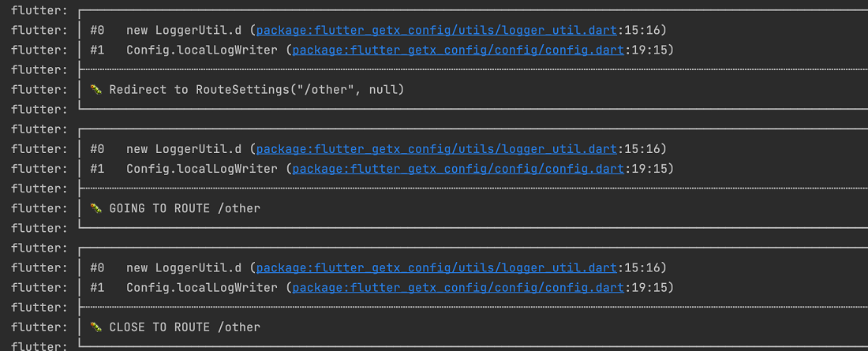
Task: Click the bug icon beside Redirect to RouteSettings
Action: coord(96,89)
